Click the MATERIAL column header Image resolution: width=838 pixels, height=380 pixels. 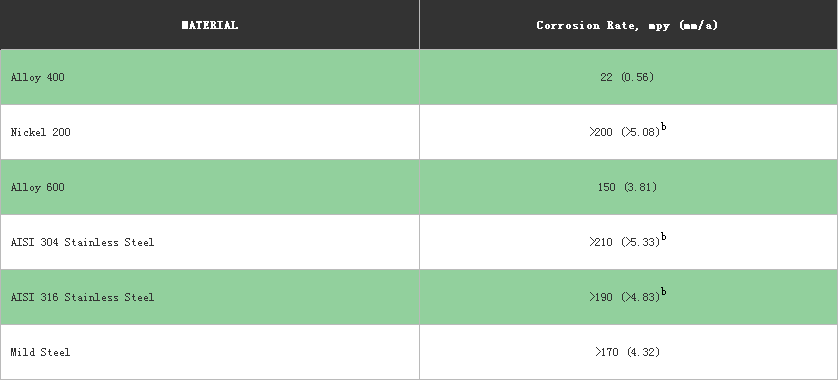click(210, 25)
